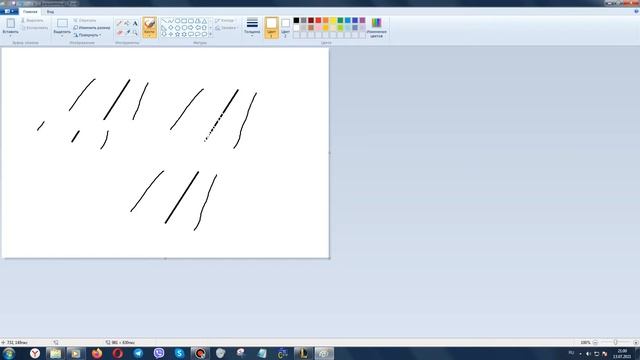Open the shape Outline (Контур) dropdown
The width and height of the screenshot is (640, 360).
click(225, 20)
